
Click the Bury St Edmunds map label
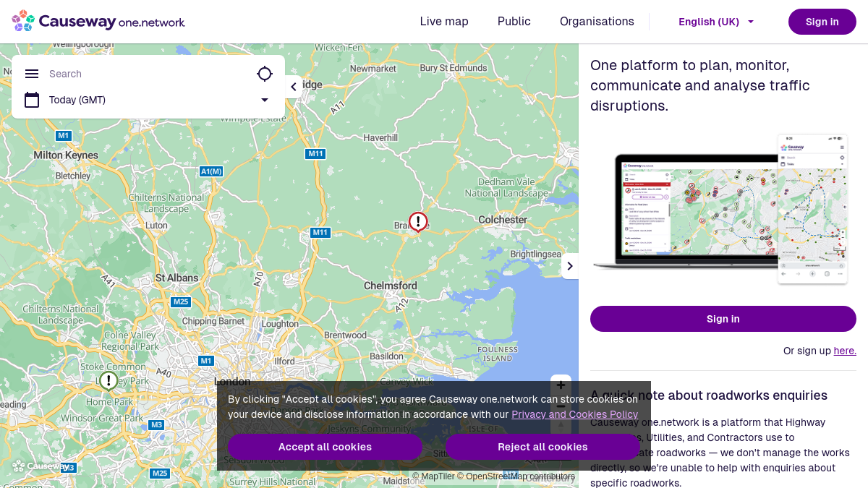point(454,68)
